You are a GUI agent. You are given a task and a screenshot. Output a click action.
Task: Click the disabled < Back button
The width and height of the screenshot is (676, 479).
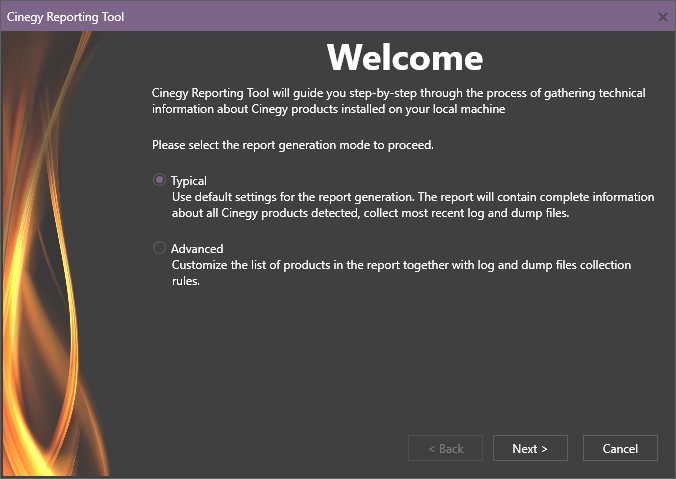[x=445, y=448]
